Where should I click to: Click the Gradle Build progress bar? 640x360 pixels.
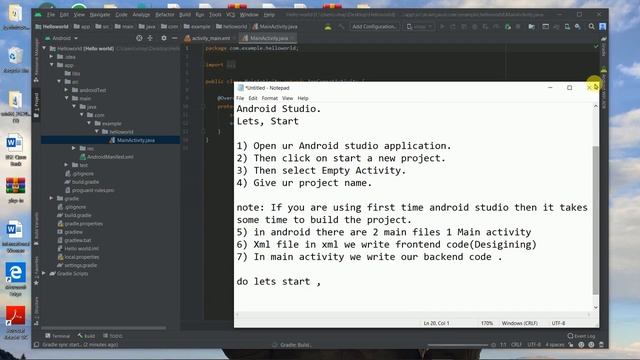458,345
